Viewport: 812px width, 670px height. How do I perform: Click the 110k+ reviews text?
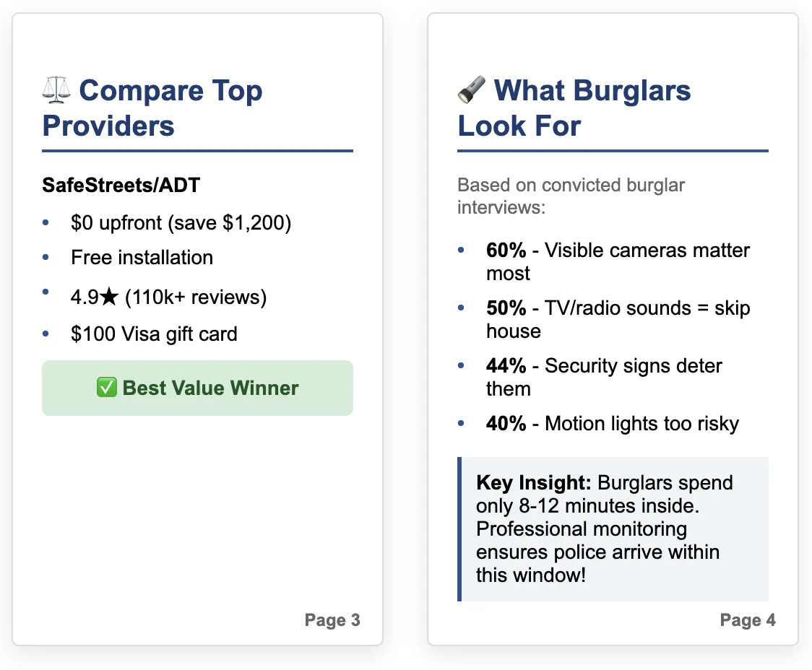pos(196,297)
